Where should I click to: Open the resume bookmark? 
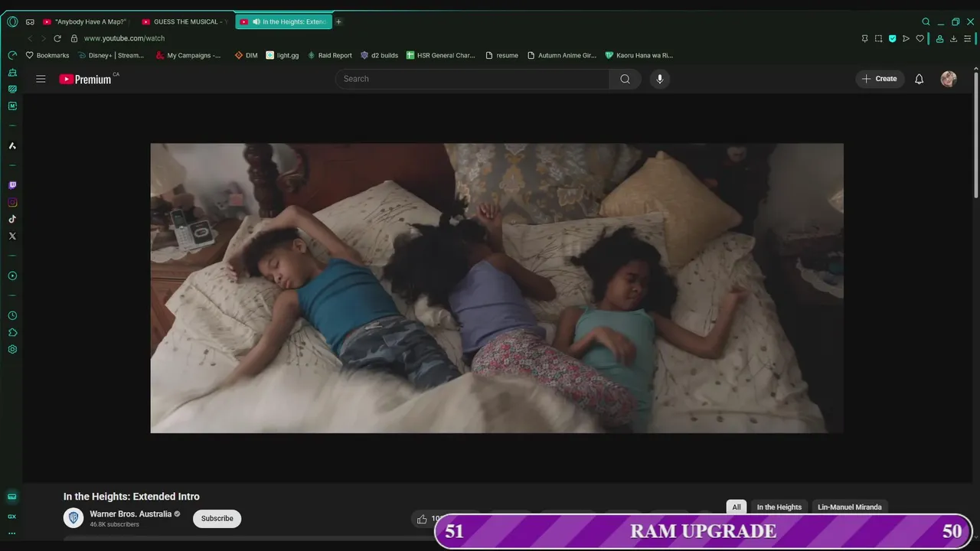click(502, 55)
